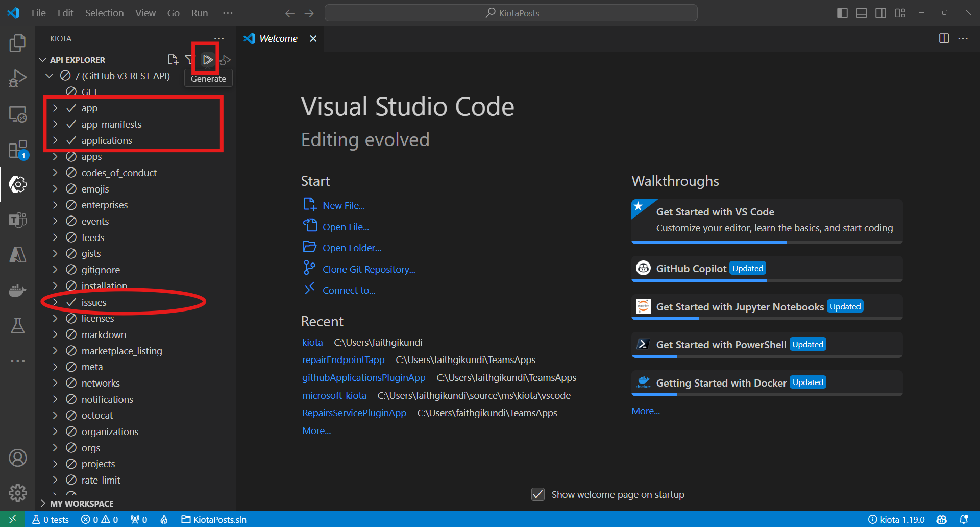
Task: Click the Open Folder... link
Action: coord(352,248)
